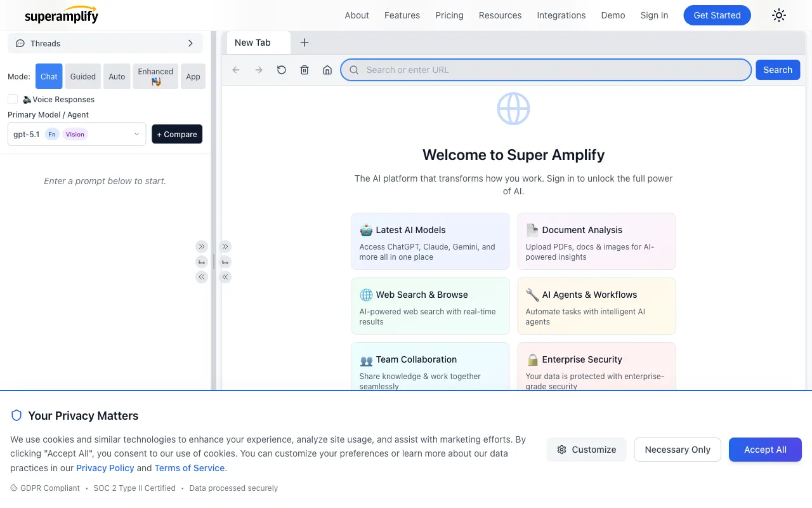Go back with the browser back arrow
This screenshot has height=508, width=812.
click(x=236, y=70)
